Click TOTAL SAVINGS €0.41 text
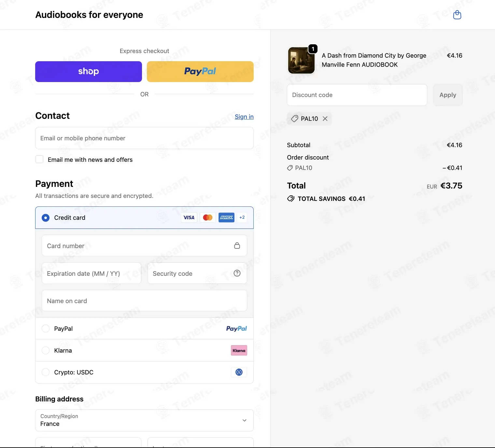This screenshot has width=495, height=448. (x=331, y=199)
